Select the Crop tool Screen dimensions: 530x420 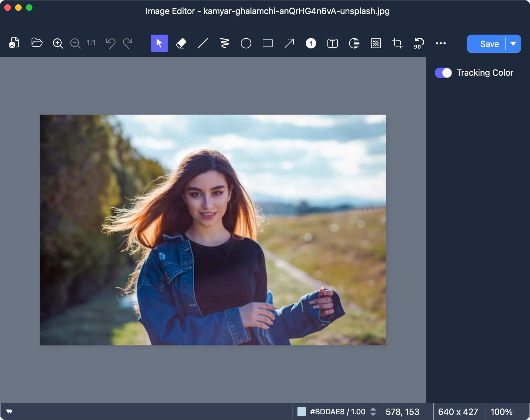(x=398, y=43)
